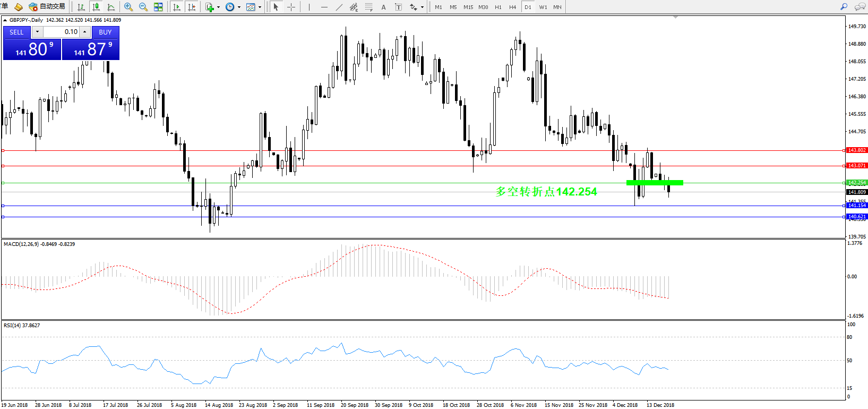Select the crosshair tool
Screen dimensions: 868x409
coord(291,7)
